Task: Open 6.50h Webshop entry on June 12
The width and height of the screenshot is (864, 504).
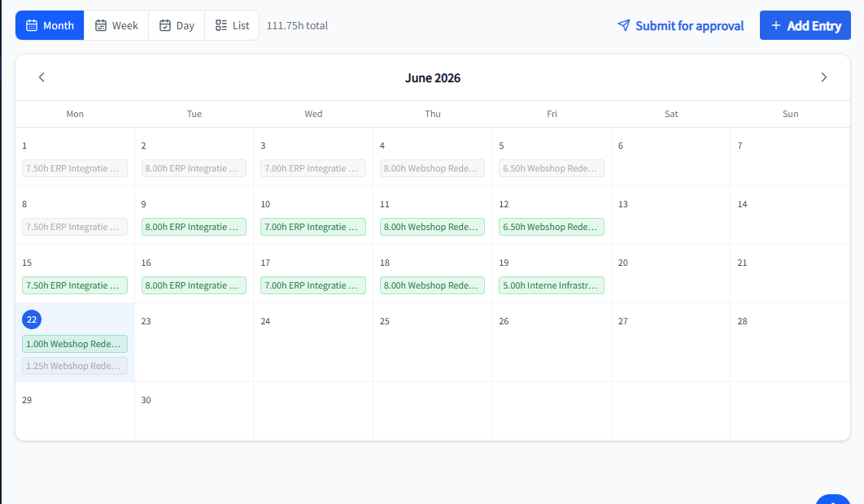Action: [552, 227]
